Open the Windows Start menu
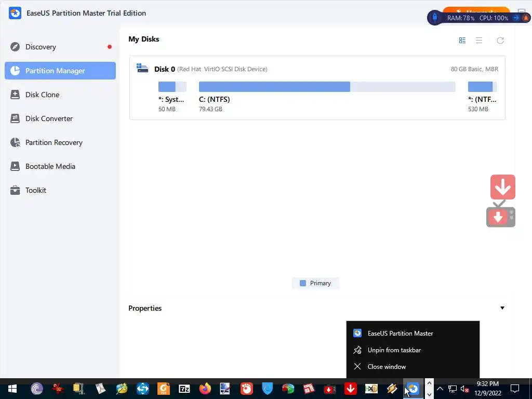The image size is (532, 399). coord(12,389)
